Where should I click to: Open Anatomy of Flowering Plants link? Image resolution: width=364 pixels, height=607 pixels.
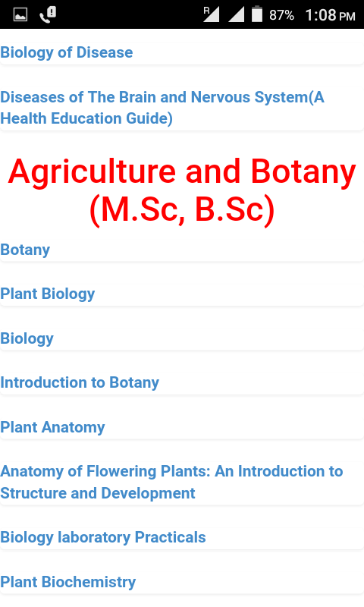[x=171, y=482]
